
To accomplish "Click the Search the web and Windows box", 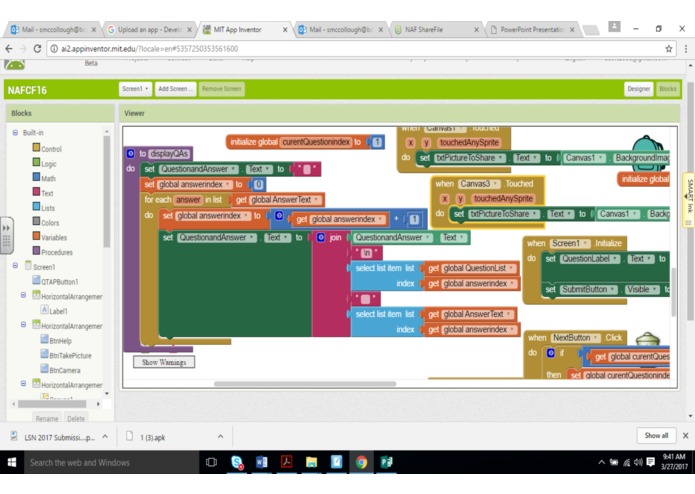I will pyautogui.click(x=112, y=463).
